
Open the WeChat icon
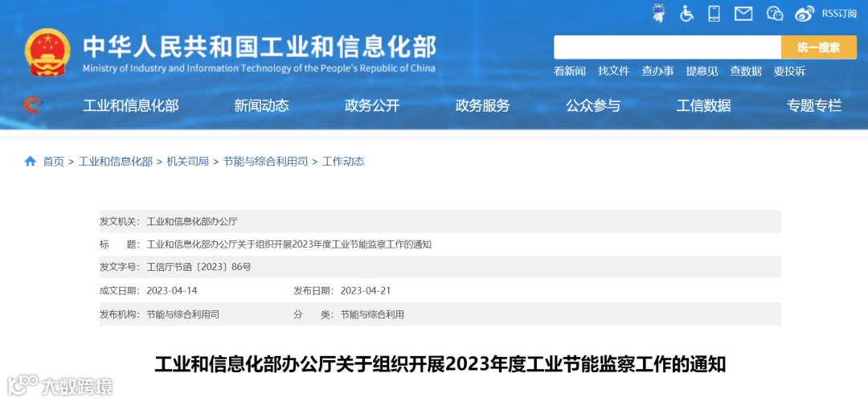point(775,14)
